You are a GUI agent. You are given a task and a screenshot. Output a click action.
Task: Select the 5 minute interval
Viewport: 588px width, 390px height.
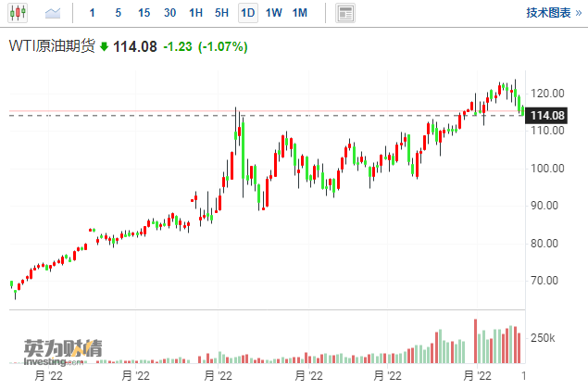pyautogui.click(x=119, y=13)
